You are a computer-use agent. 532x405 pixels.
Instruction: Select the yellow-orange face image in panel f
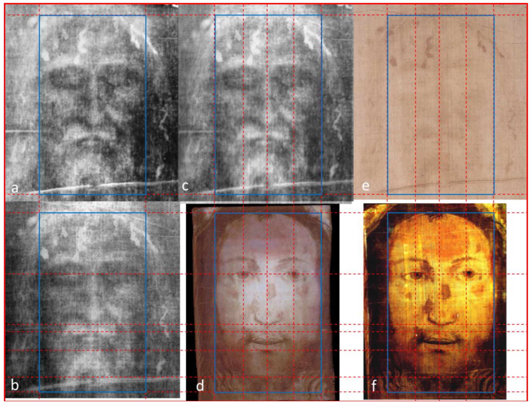(x=435, y=301)
